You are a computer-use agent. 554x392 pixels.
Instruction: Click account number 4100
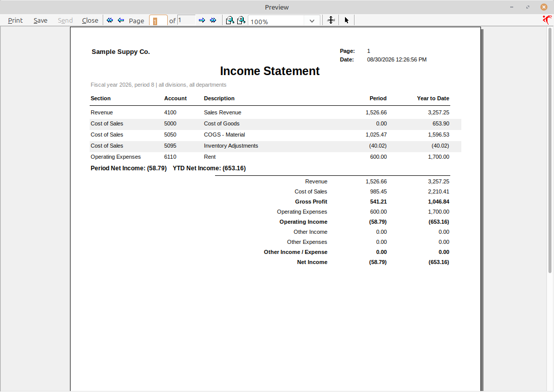tap(170, 112)
